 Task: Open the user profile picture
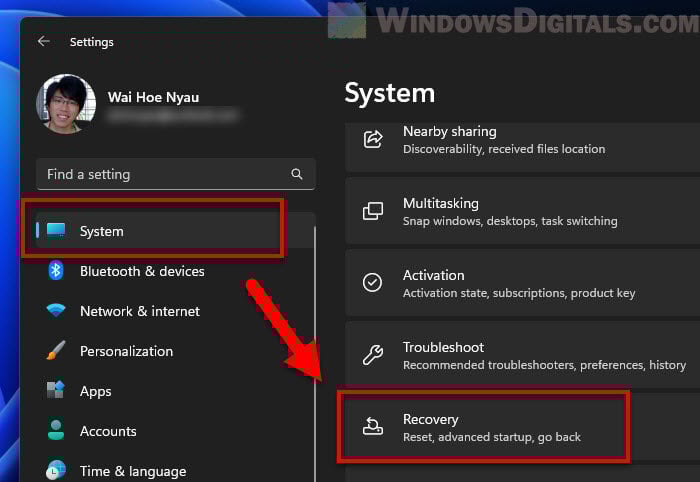(x=66, y=104)
